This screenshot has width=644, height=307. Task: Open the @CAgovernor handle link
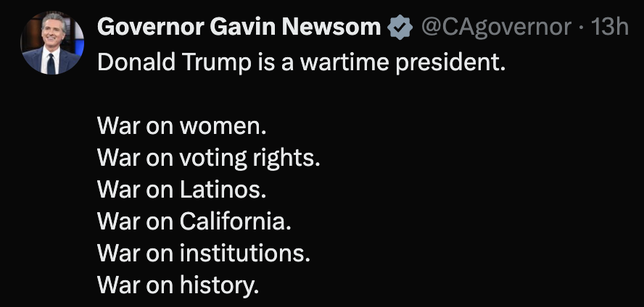496,28
